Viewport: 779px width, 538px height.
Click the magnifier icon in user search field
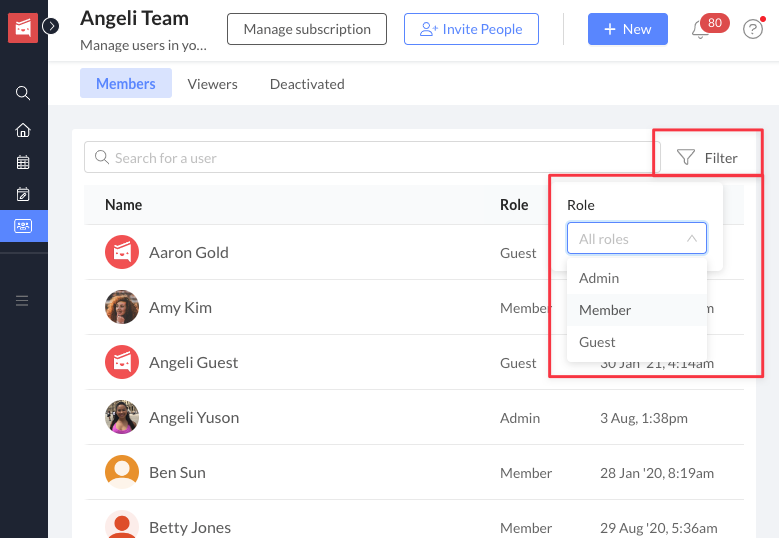(102, 157)
